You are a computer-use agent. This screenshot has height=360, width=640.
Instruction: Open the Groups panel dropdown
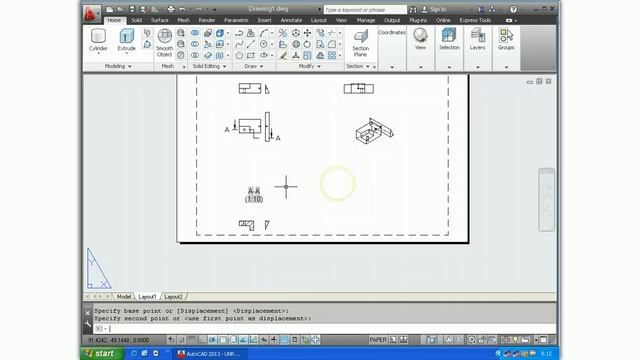point(507,67)
